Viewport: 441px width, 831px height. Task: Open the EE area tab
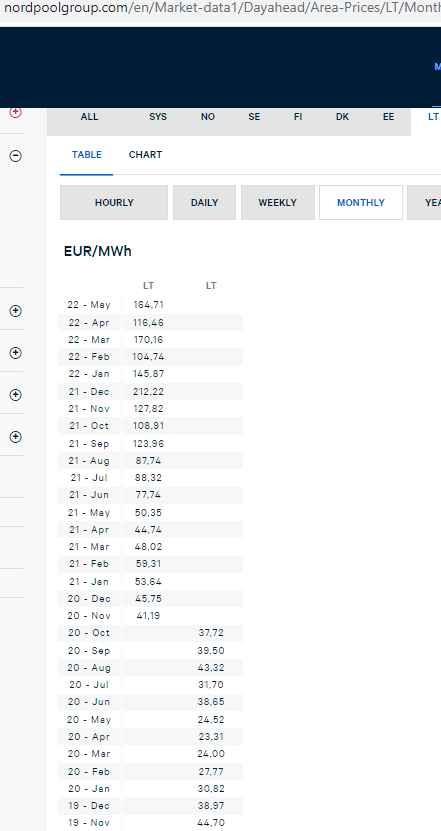(x=389, y=117)
